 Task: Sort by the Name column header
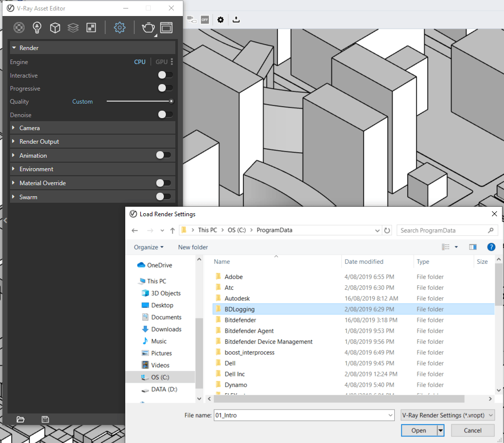click(222, 261)
